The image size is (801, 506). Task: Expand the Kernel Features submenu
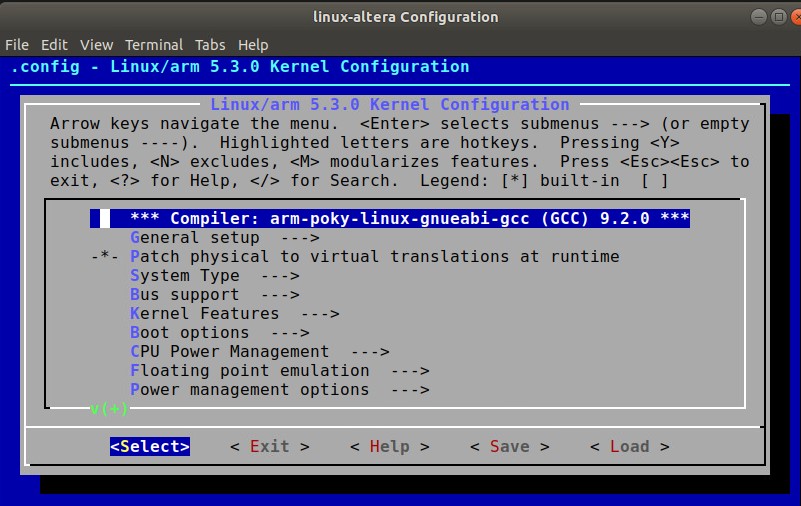(x=234, y=314)
